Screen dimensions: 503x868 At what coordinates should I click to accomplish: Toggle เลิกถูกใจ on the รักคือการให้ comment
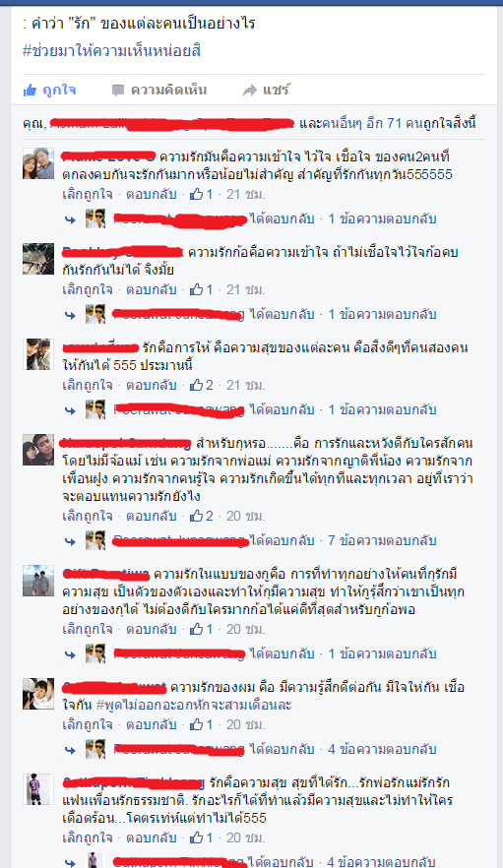pyautogui.click(x=88, y=385)
